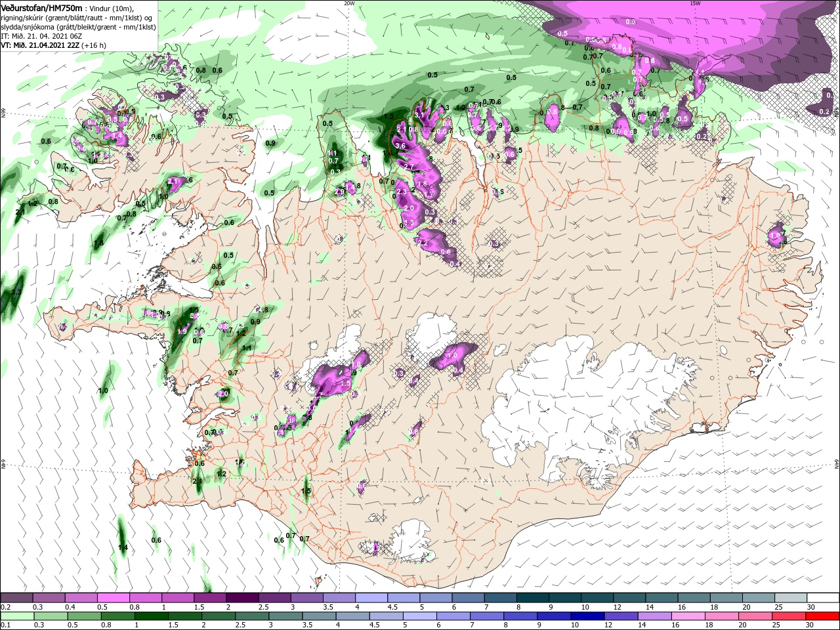840x630 pixels.
Task: Pick the bright red swatch ending rain scale
Action: point(824,617)
